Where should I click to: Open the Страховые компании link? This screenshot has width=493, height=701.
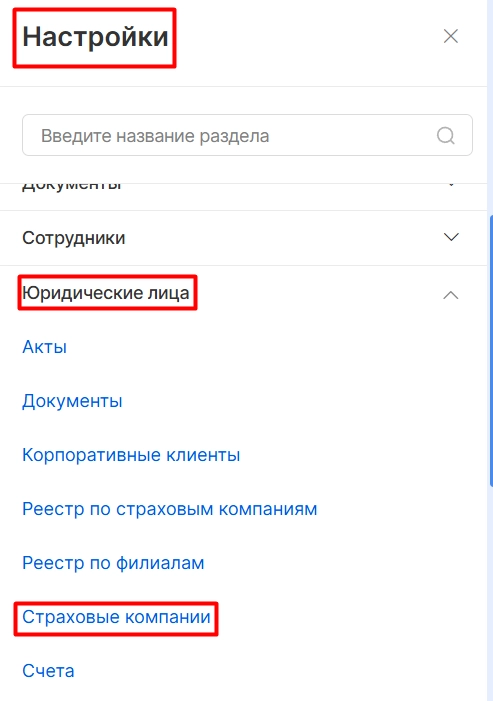tap(116, 617)
